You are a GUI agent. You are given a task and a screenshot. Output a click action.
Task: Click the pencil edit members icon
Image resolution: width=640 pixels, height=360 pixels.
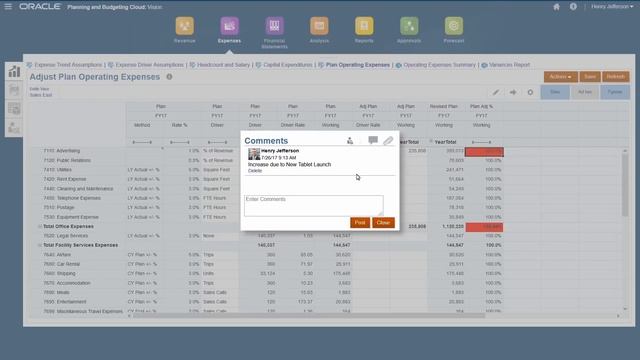pyautogui.click(x=496, y=92)
